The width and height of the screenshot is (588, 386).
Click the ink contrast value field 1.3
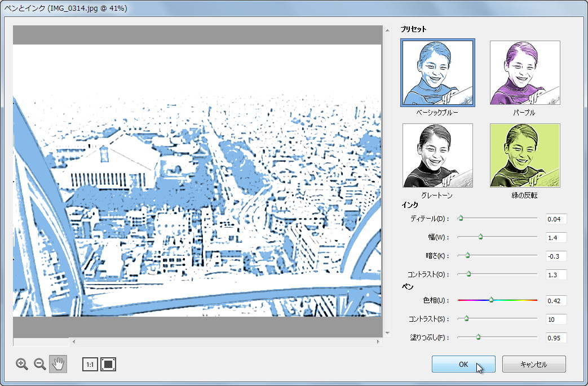(x=556, y=274)
